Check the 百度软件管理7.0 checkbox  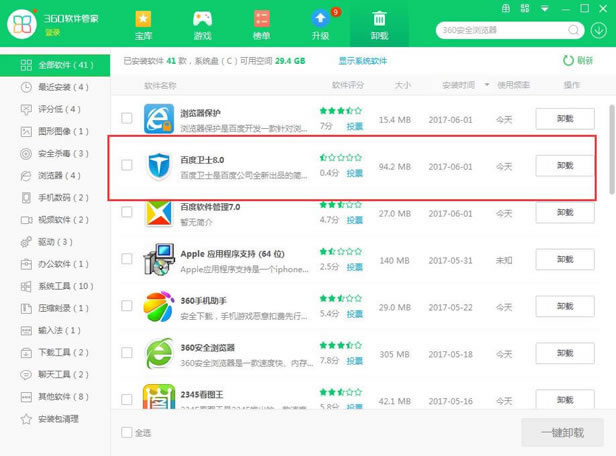click(x=126, y=212)
